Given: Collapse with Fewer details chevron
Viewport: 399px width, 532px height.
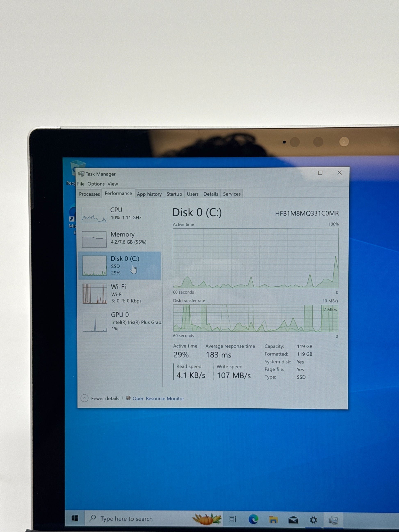Looking at the screenshot, I should 84,398.
